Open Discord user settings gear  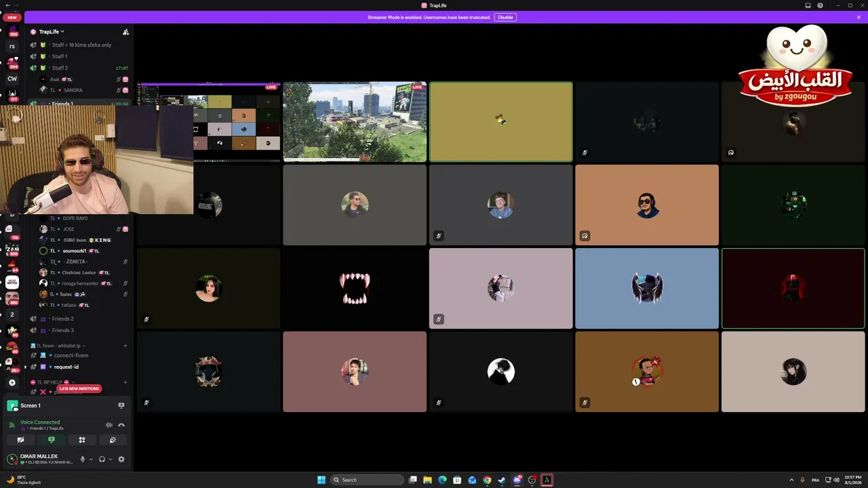(x=121, y=459)
